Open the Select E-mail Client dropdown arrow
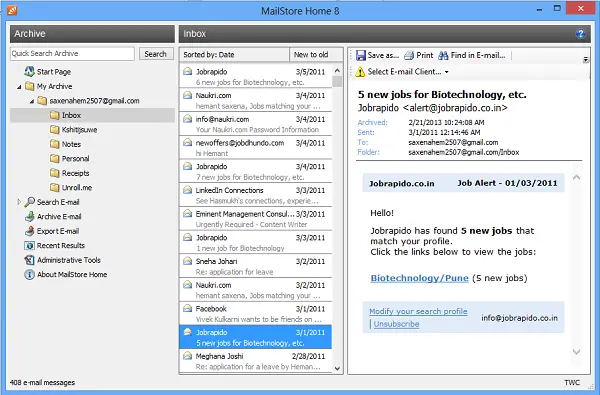 [447, 72]
